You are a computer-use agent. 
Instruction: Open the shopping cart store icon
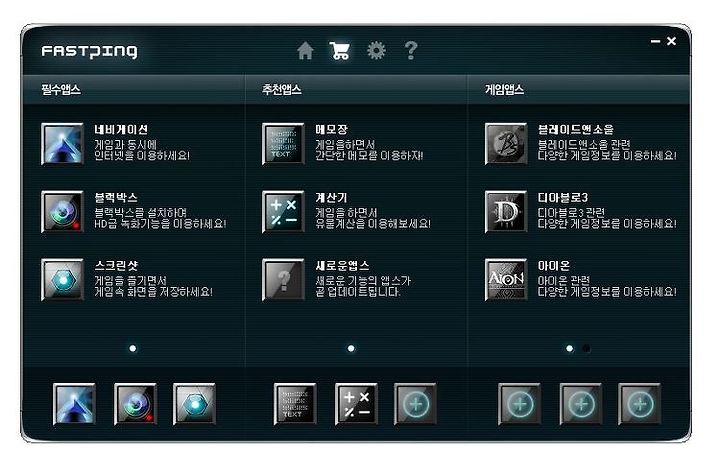pyautogui.click(x=340, y=50)
